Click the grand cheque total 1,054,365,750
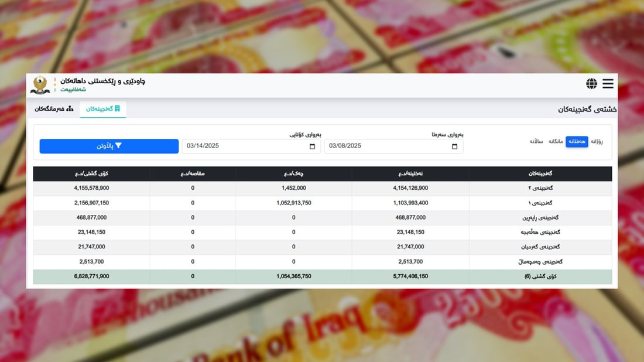Viewport: 644px width, 362px height. pyautogui.click(x=294, y=276)
